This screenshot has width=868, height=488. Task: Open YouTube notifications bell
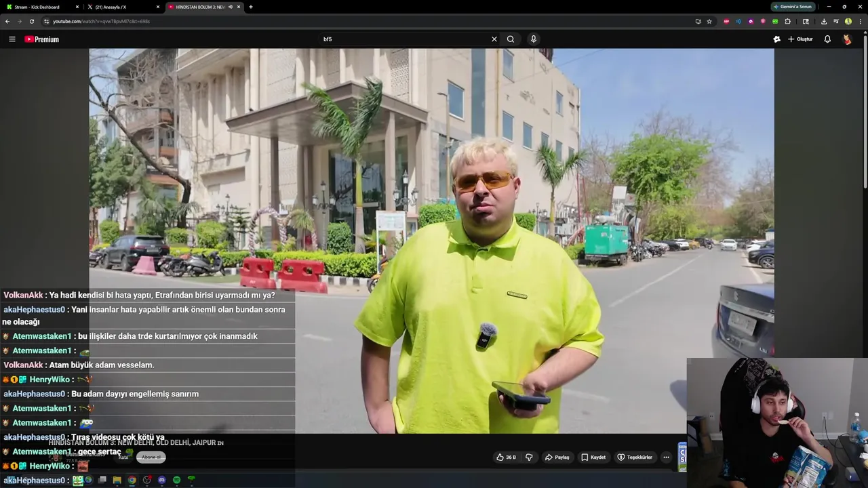[827, 39]
